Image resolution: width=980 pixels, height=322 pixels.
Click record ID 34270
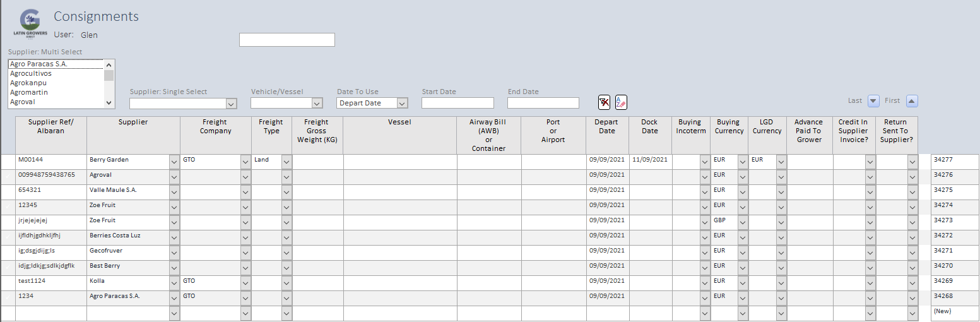tap(955, 268)
